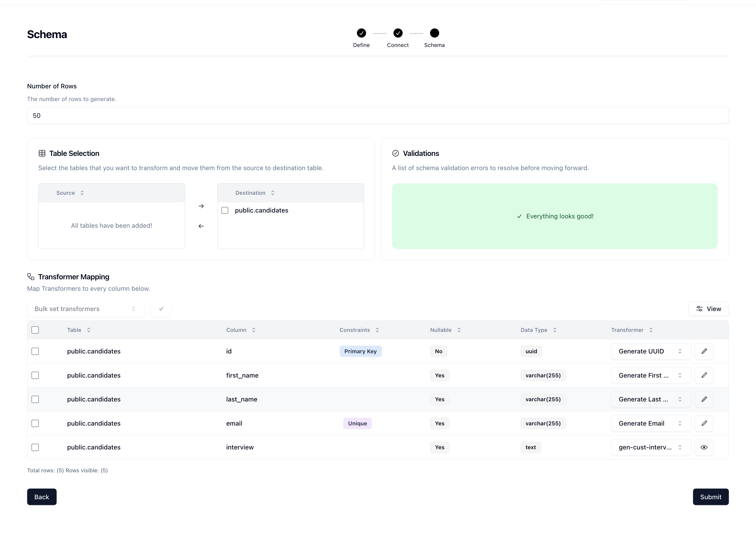This screenshot has width=756, height=549.
Task: Select the first_name row checkbox
Action: click(35, 375)
